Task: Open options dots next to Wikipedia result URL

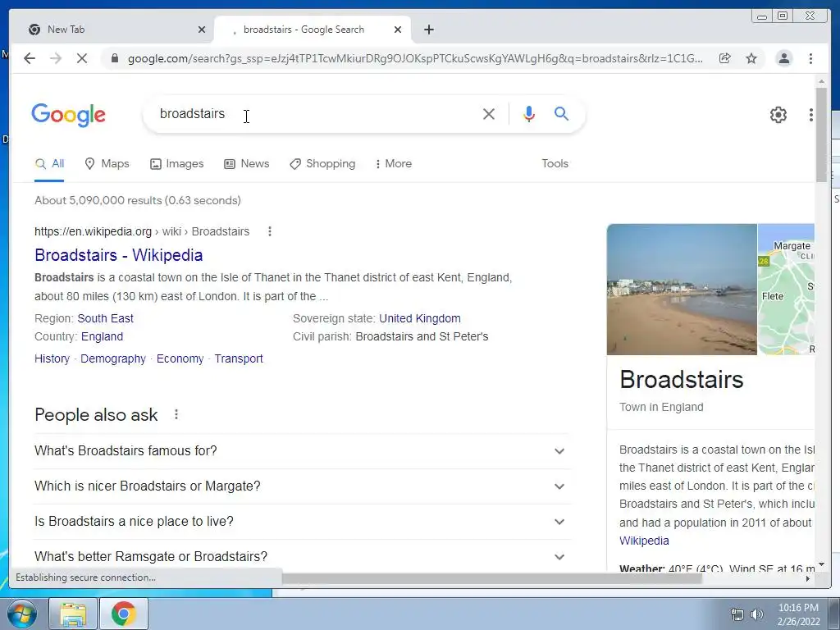Action: click(269, 231)
